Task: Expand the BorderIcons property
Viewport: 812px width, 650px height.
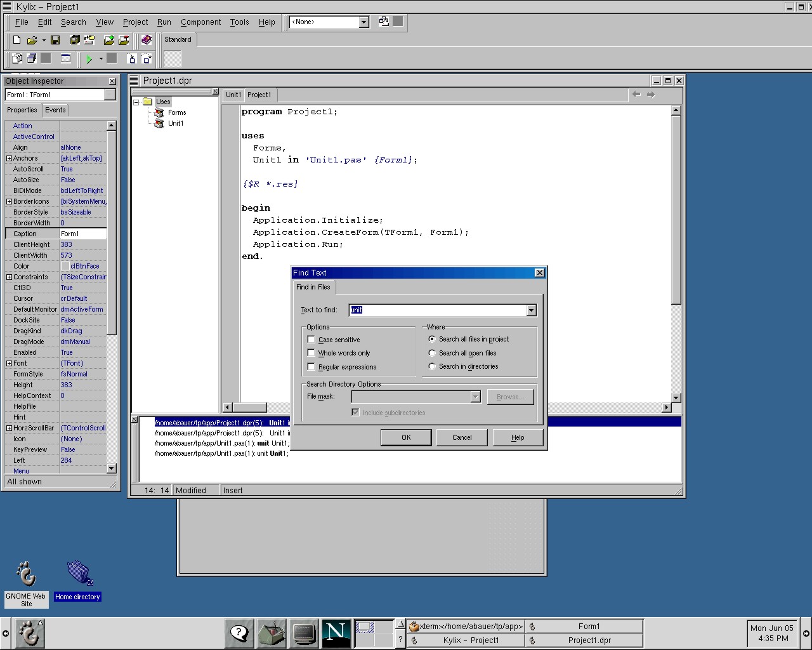Action: coord(9,202)
